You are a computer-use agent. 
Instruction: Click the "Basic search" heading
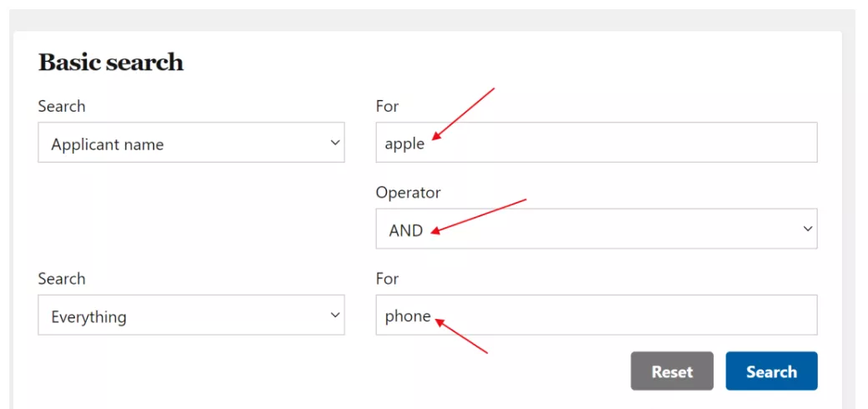click(111, 63)
